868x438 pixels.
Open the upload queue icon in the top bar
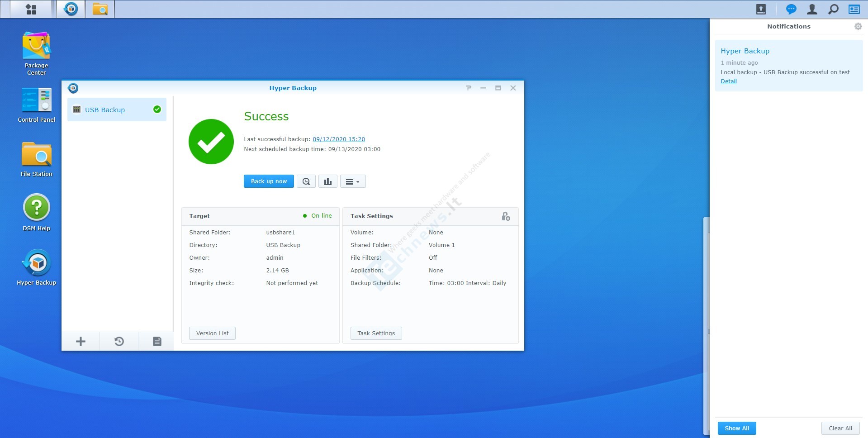coord(761,9)
